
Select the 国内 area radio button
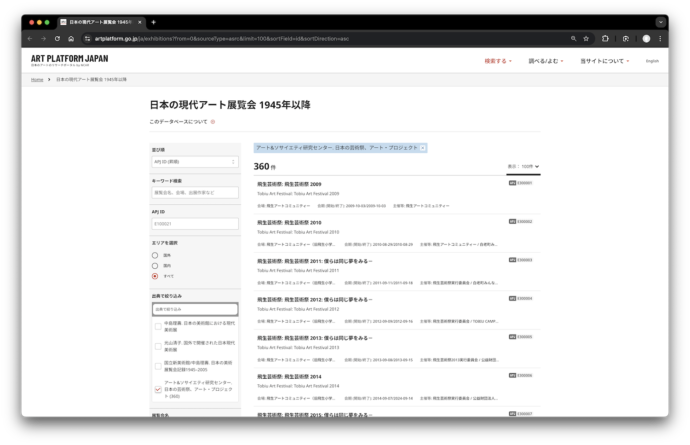(x=155, y=265)
